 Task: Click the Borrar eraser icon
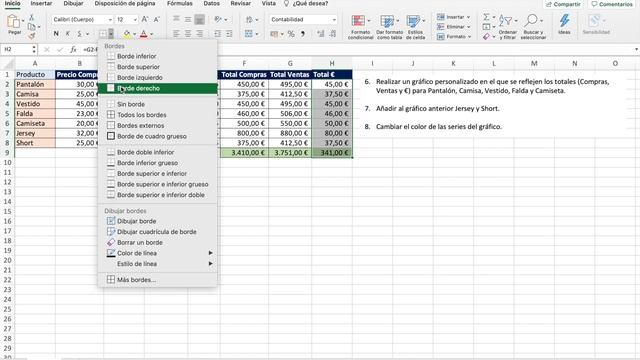tap(486, 36)
